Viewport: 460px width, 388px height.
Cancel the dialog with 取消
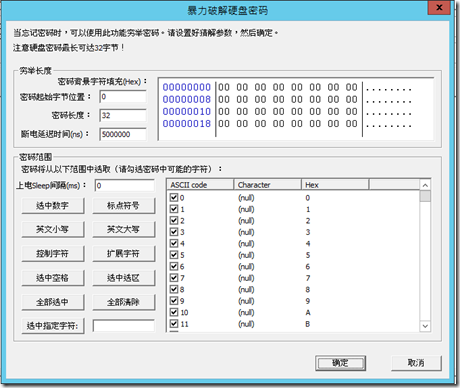pyautogui.click(x=416, y=363)
